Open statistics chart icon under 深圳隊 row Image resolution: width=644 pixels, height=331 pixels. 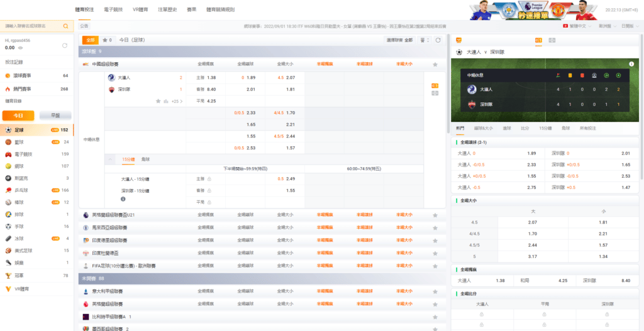point(166,100)
